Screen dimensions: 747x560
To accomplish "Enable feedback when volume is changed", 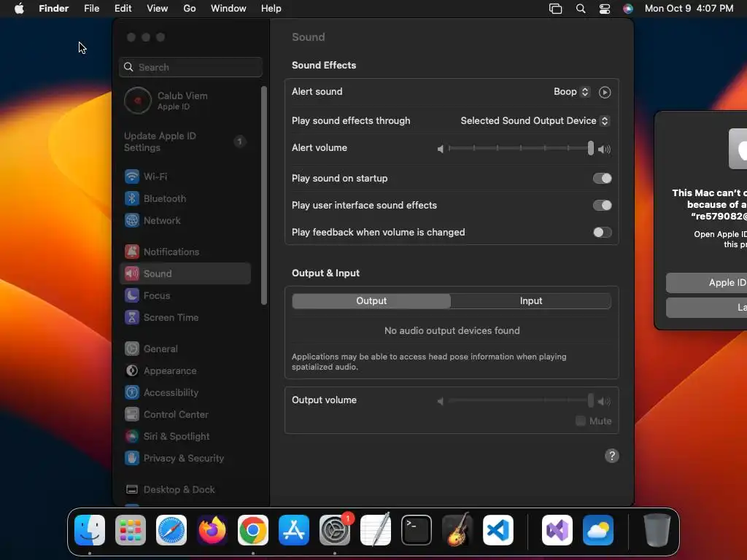I will point(602,233).
